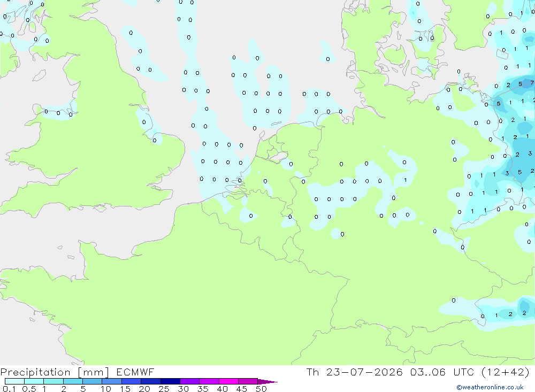This screenshot has width=535, height=392.
Task: Pick the 10–15 mm blue legend box
Action: pyautogui.click(x=112, y=381)
